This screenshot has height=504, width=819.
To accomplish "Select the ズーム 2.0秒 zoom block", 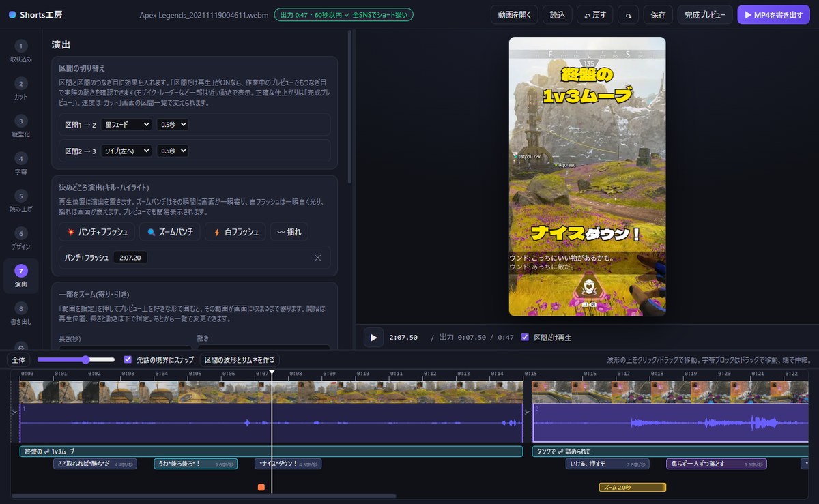I will pyautogui.click(x=632, y=487).
